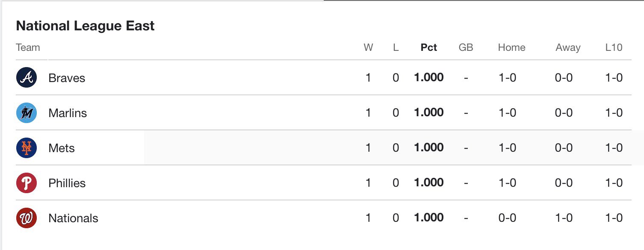Image resolution: width=644 pixels, height=250 pixels.
Task: Sort by the Home record column header
Action: (511, 47)
